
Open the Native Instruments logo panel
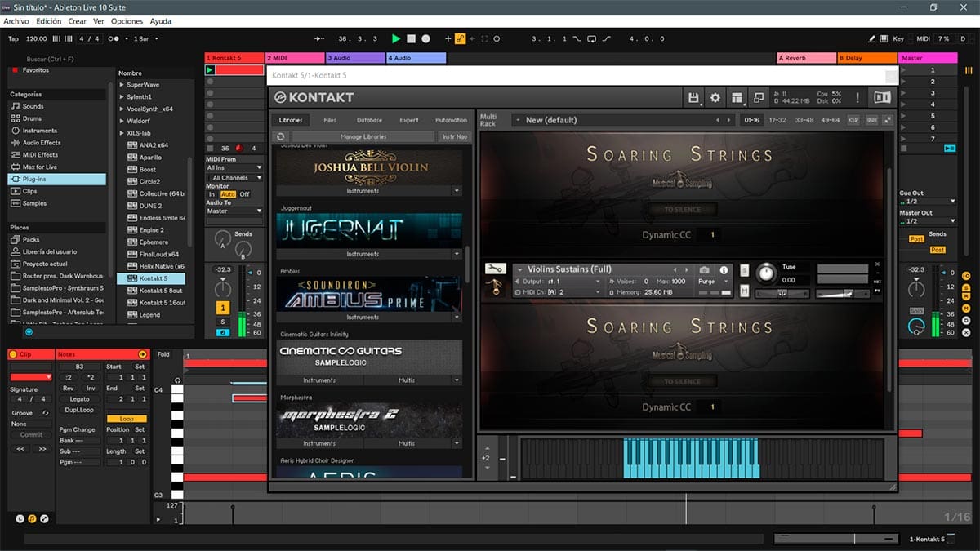(x=882, y=97)
